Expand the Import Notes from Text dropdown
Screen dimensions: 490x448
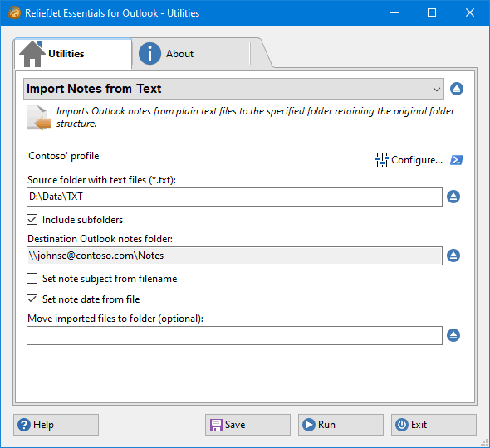coord(233,89)
